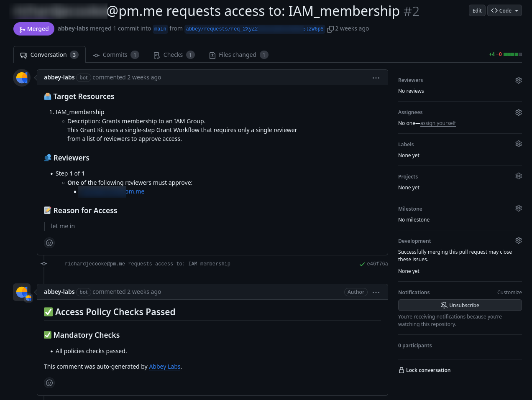The width and height of the screenshot is (532, 400).
Task: Open abbey-labs author link in first comment
Action: (x=59, y=77)
